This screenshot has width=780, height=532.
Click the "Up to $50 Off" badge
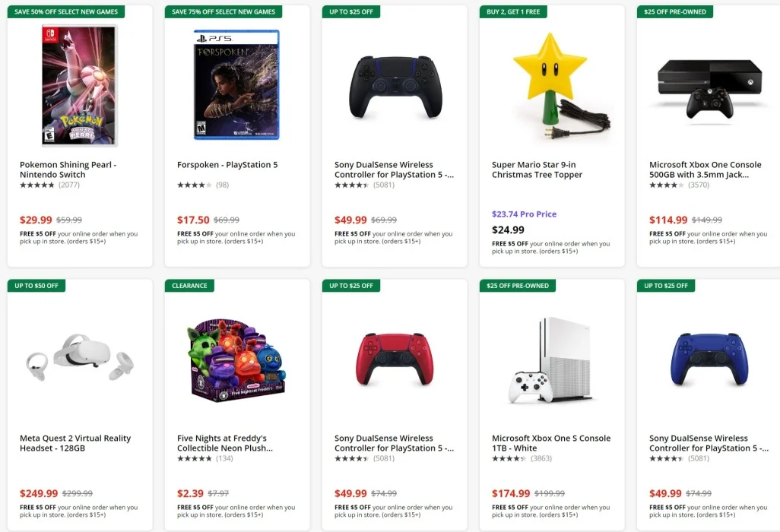[36, 286]
